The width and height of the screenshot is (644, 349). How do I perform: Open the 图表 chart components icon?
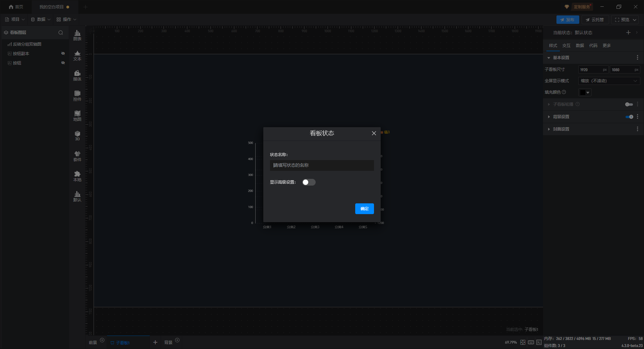[77, 35]
